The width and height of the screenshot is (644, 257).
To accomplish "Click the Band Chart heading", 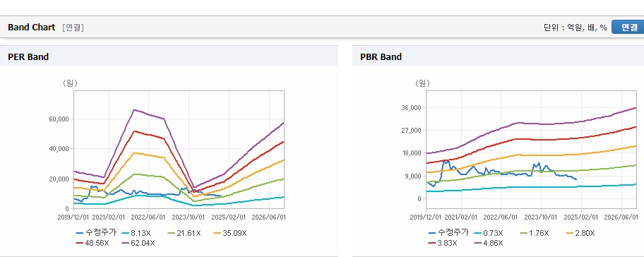I will (x=31, y=28).
